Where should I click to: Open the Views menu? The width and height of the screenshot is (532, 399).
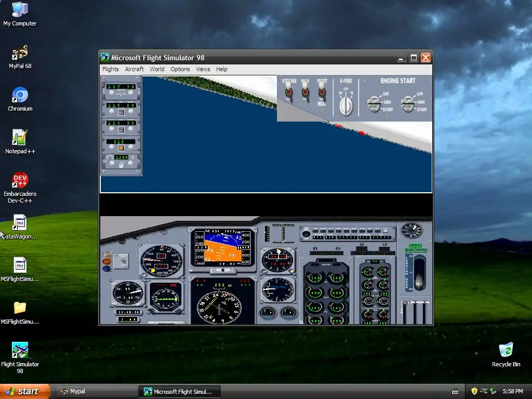pyautogui.click(x=203, y=69)
